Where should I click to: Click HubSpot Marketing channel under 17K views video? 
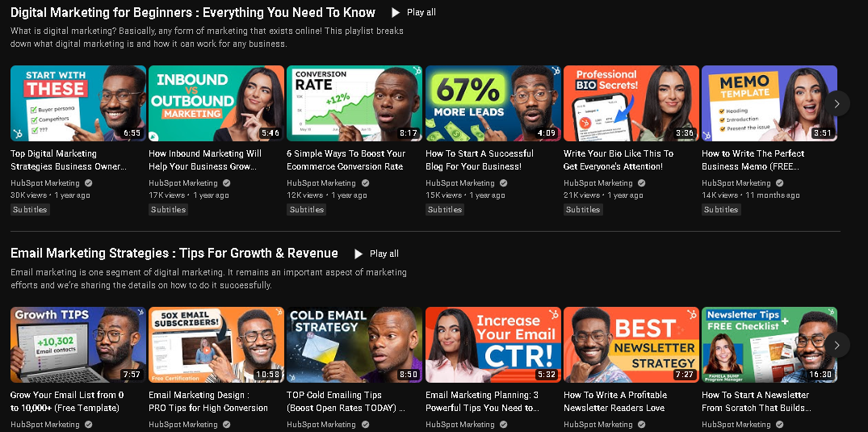click(183, 183)
